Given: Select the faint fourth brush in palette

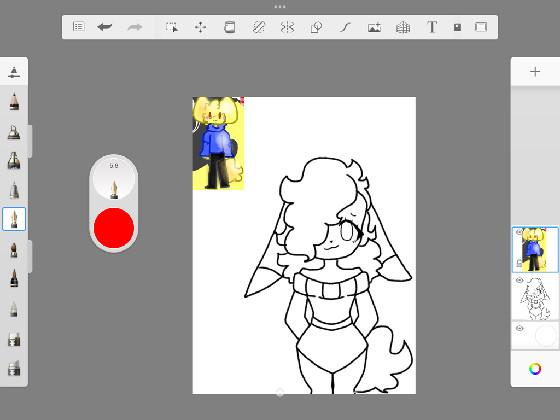Looking at the screenshot, I should [14, 190].
